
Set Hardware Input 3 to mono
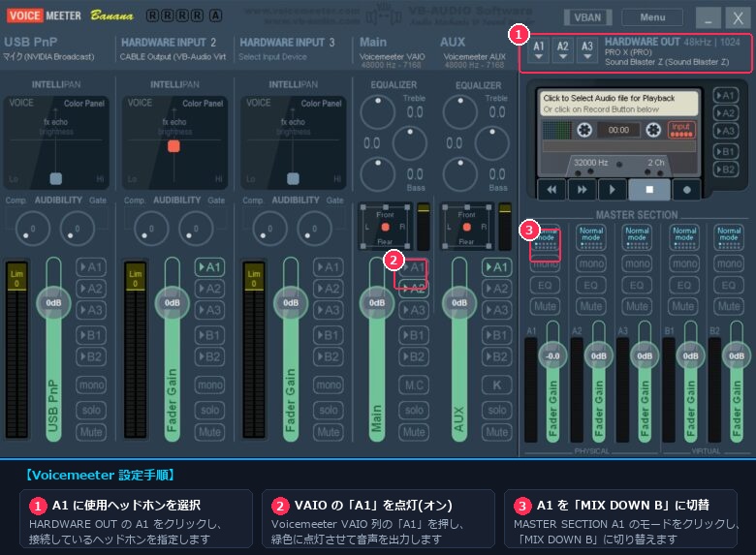pyautogui.click(x=329, y=385)
